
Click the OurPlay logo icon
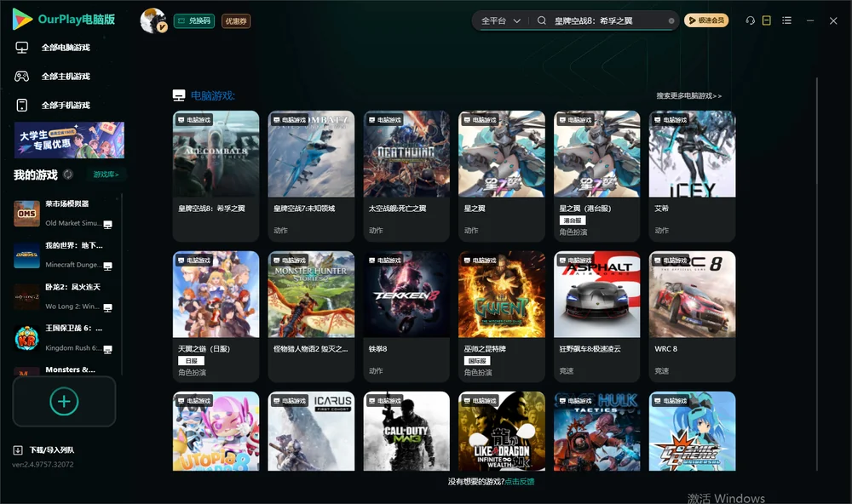(x=22, y=19)
